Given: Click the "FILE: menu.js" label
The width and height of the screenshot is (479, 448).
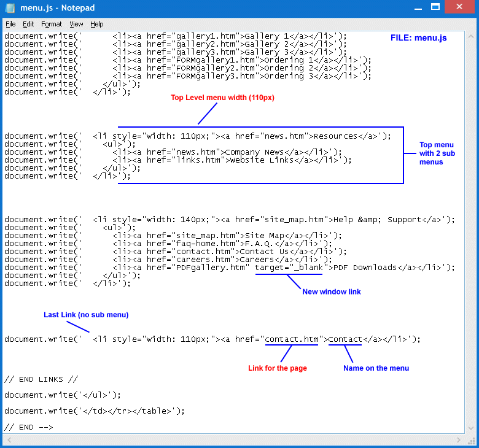Looking at the screenshot, I should [418, 38].
